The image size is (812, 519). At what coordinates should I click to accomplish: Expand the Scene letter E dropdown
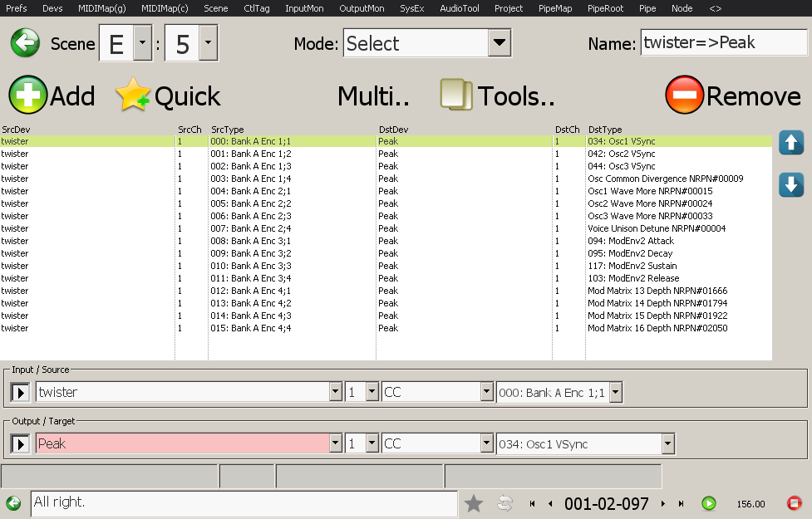(x=142, y=43)
